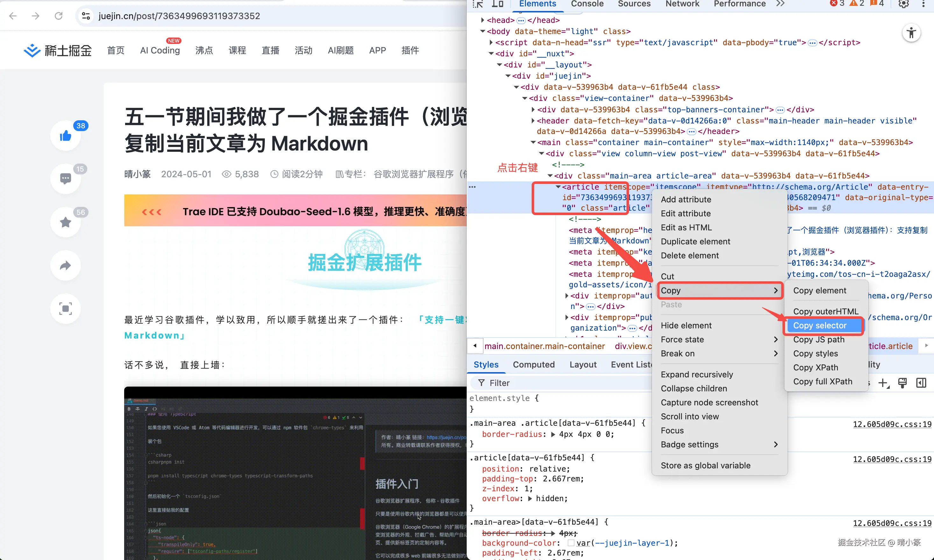Screen dimensions: 934x560
Task: Toggle device toolbar icon in DevTools
Action: click(498, 4)
